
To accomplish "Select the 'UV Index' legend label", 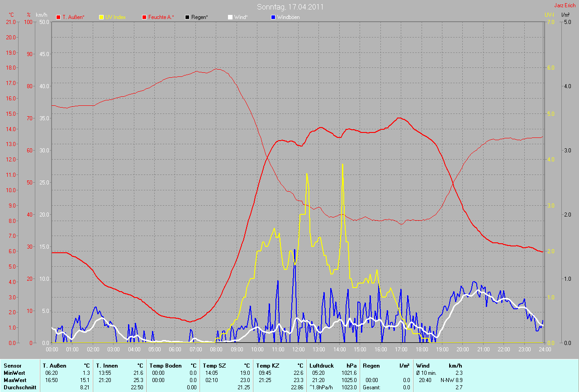I will click(x=115, y=17).
